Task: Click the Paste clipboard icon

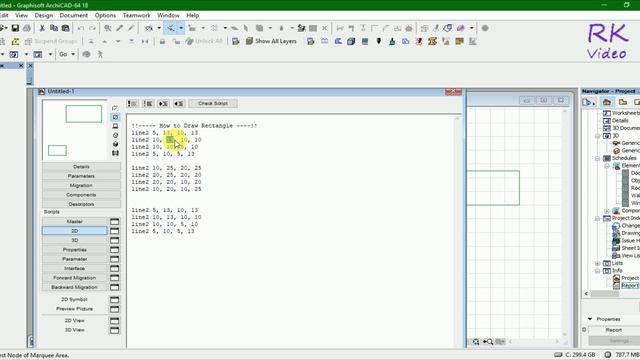Action: coord(65,28)
